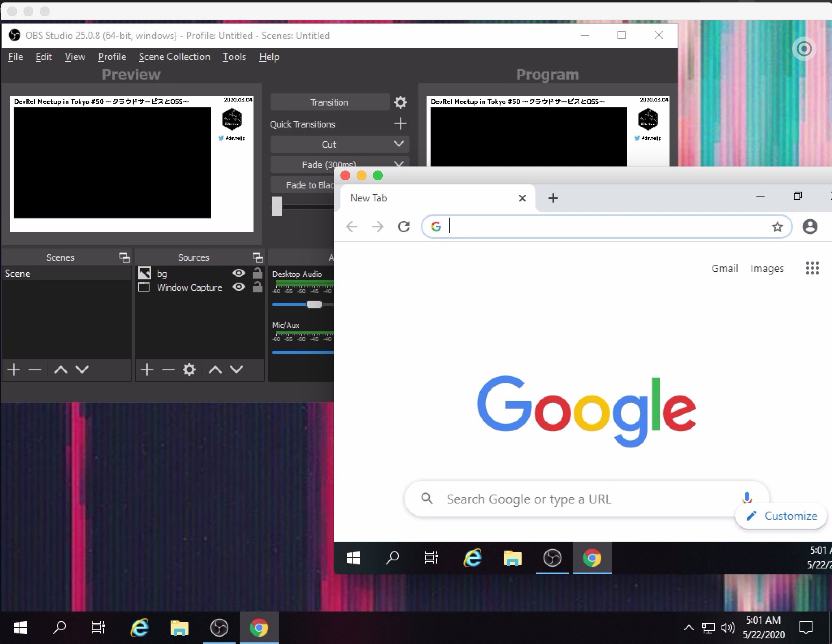Add a new scene with plus button
832x644 pixels.
tap(14, 370)
